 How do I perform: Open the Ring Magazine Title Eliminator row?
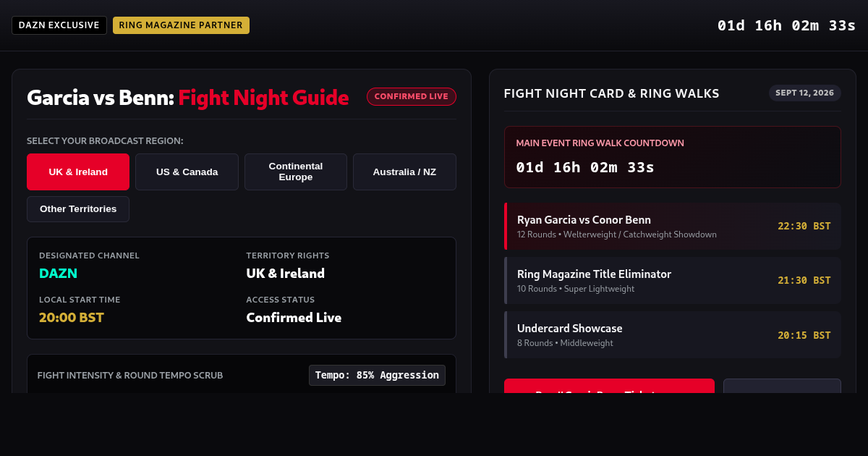click(x=673, y=280)
